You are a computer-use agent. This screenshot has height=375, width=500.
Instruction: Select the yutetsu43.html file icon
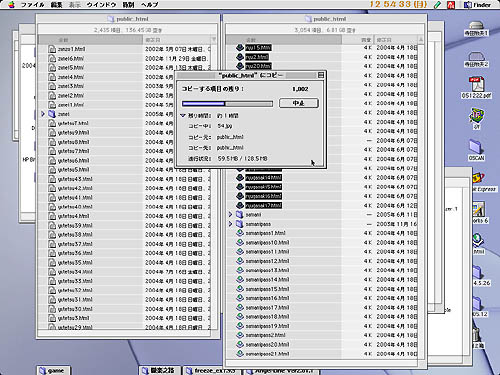tap(52, 179)
